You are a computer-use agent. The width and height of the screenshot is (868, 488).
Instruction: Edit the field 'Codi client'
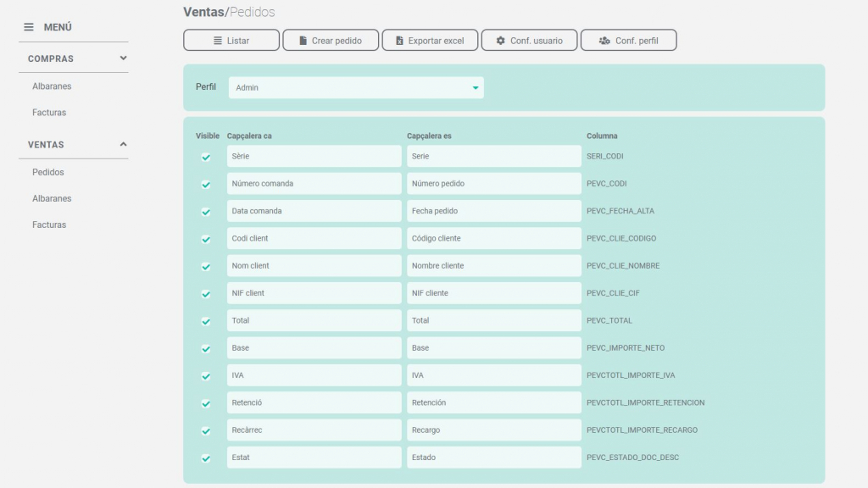point(314,238)
